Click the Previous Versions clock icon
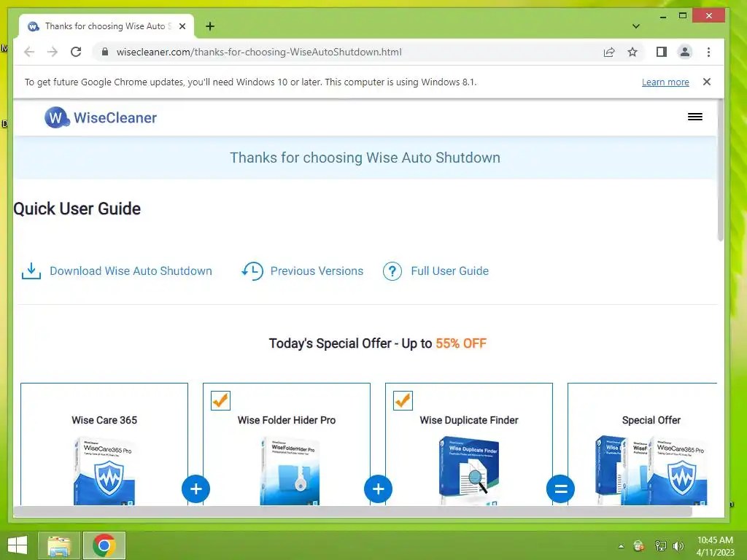This screenshot has width=747, height=560. (x=252, y=271)
